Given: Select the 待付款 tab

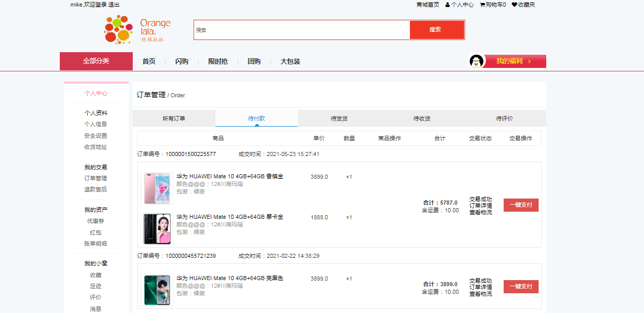Looking at the screenshot, I should (256, 119).
